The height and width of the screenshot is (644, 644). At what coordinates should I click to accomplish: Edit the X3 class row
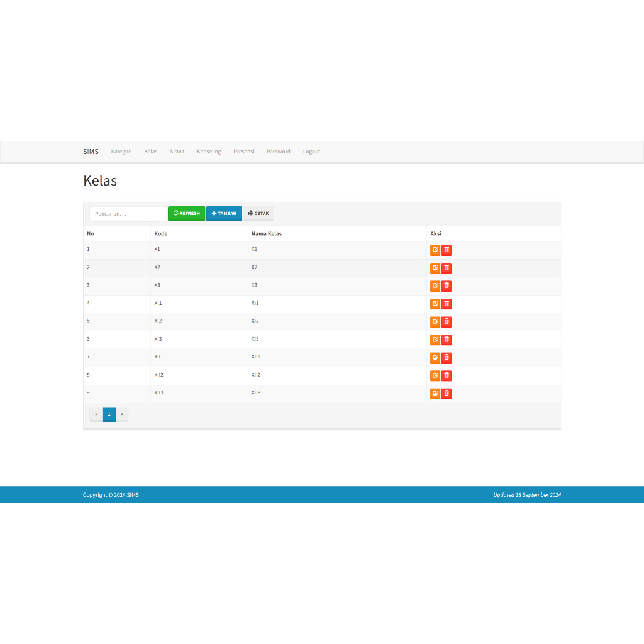435,286
